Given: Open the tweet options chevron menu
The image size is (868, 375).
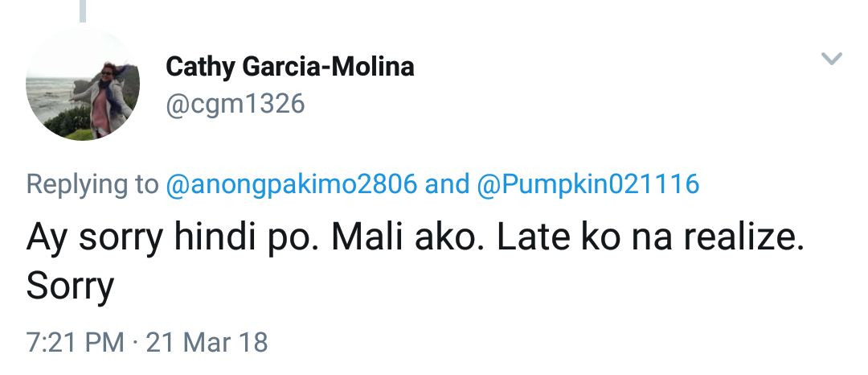Looking at the screenshot, I should [x=830, y=59].
